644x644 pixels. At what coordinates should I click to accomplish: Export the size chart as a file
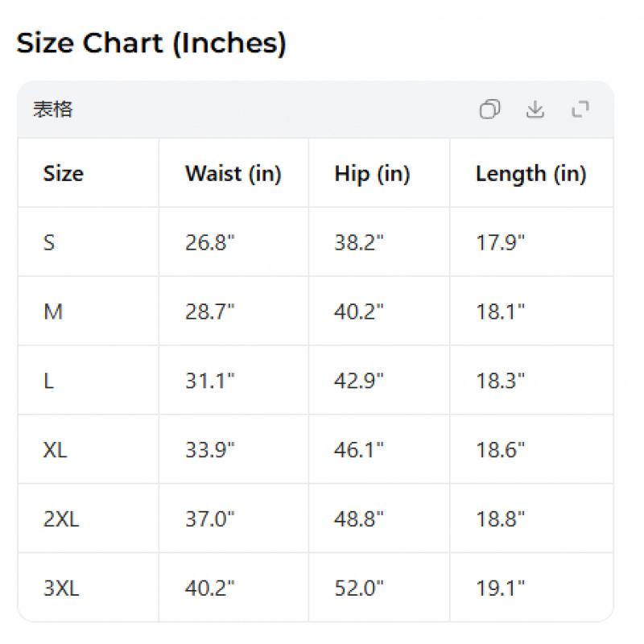(x=536, y=110)
